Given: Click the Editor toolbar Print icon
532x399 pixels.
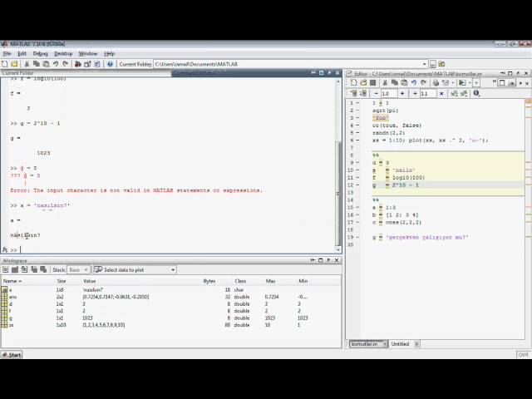Looking at the screenshot, I should point(436,82).
